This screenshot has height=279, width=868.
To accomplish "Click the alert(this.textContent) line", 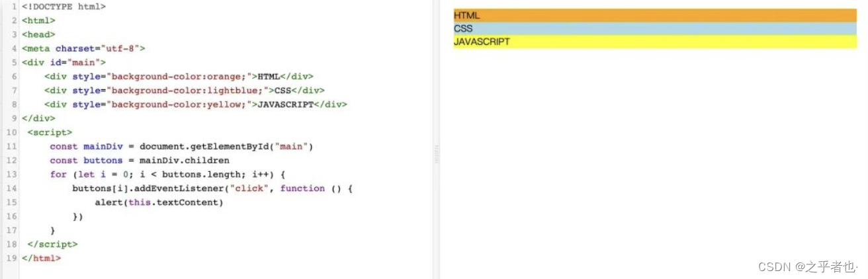I will [159, 202].
